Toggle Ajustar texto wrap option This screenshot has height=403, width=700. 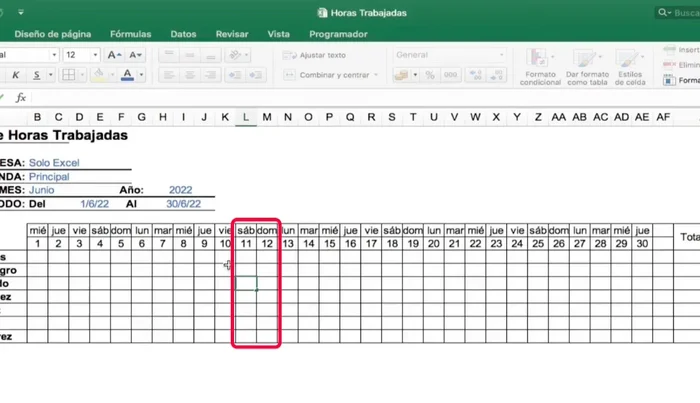(316, 55)
